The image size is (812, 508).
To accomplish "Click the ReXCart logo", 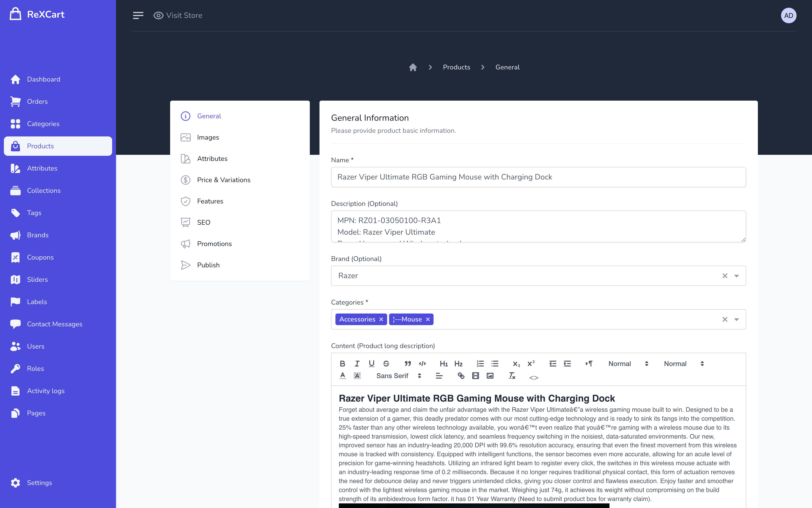I will [x=37, y=15].
